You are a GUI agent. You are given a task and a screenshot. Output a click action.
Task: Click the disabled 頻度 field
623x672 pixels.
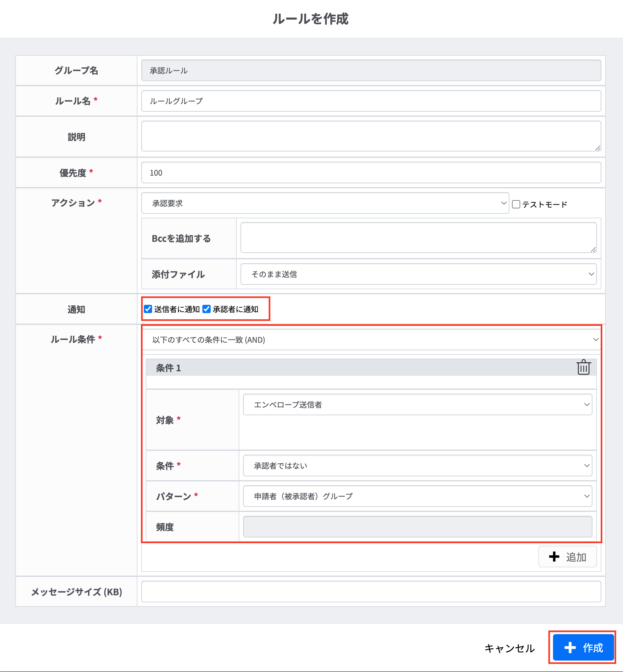417,526
